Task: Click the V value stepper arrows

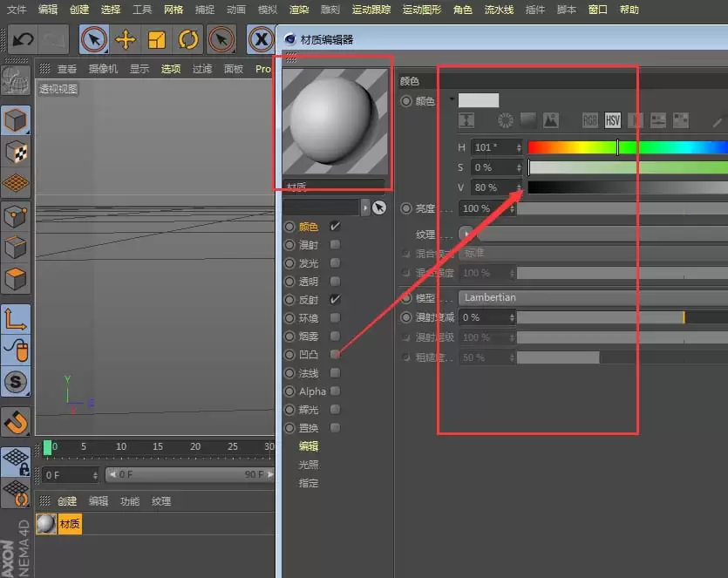Action: pos(520,187)
